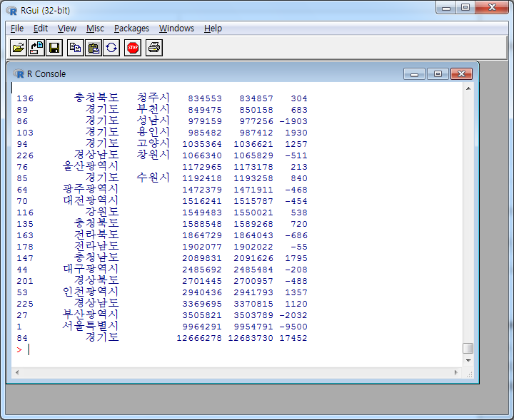
Task: Open script with the folder icon
Action: 19,48
